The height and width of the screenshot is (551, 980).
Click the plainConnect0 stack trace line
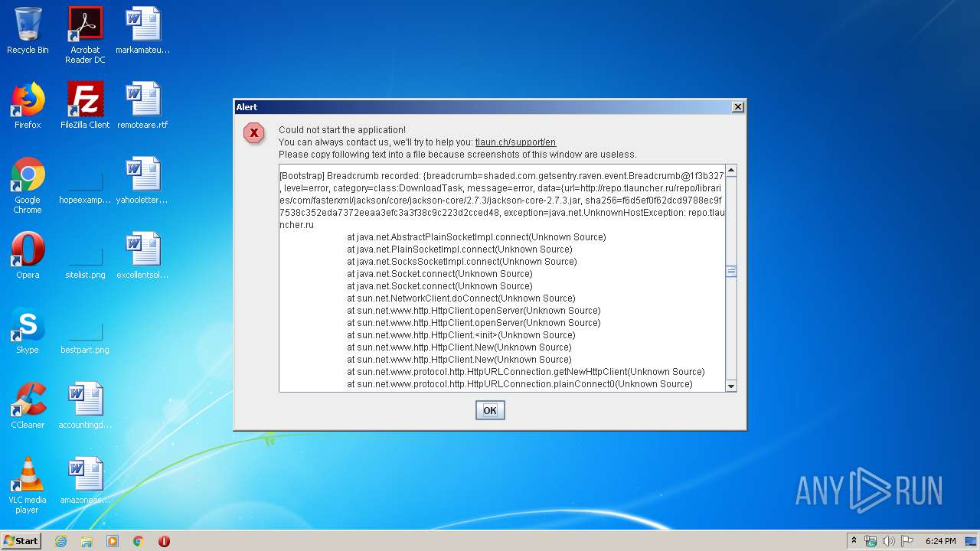[520, 384]
